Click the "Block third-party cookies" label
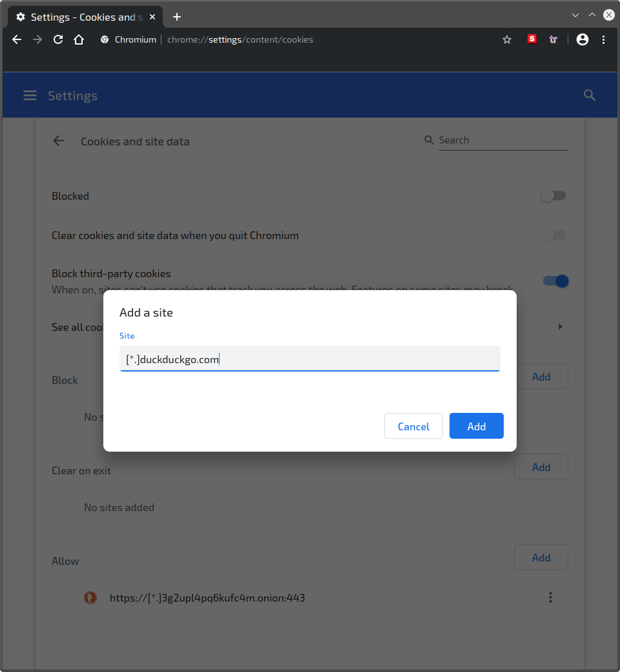The width and height of the screenshot is (620, 672). coord(111,273)
